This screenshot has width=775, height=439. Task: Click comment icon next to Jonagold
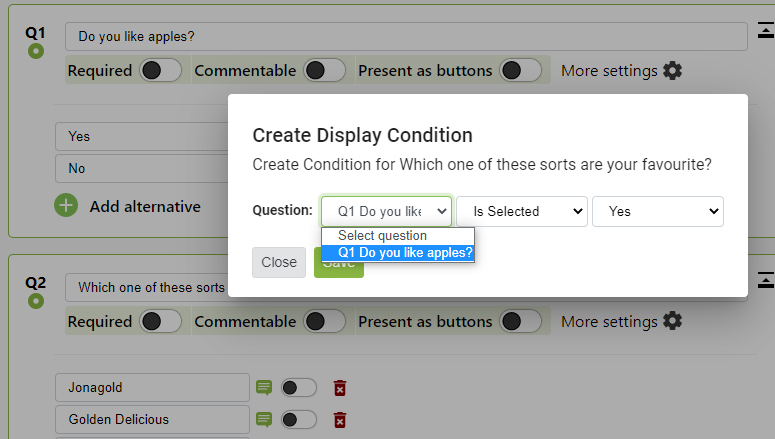coord(264,388)
